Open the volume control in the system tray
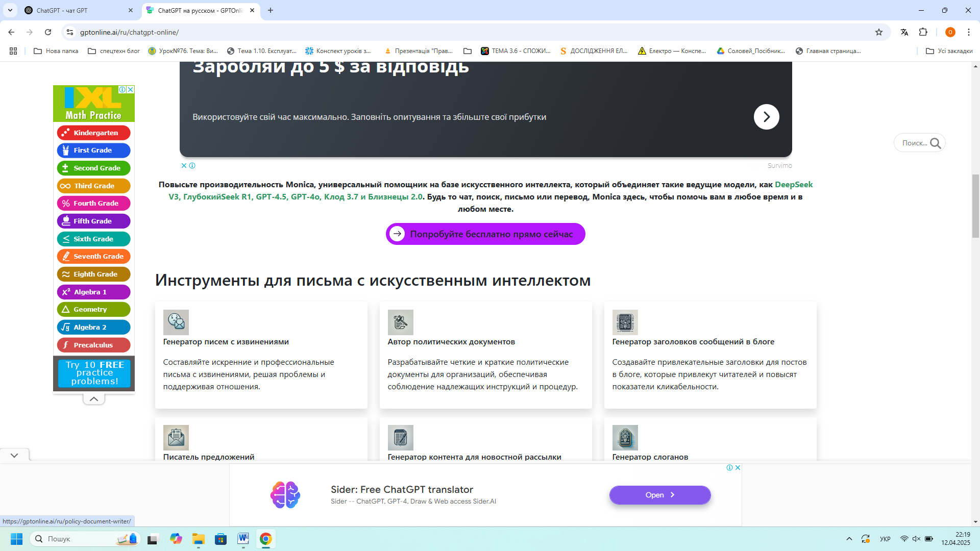 click(x=916, y=539)
